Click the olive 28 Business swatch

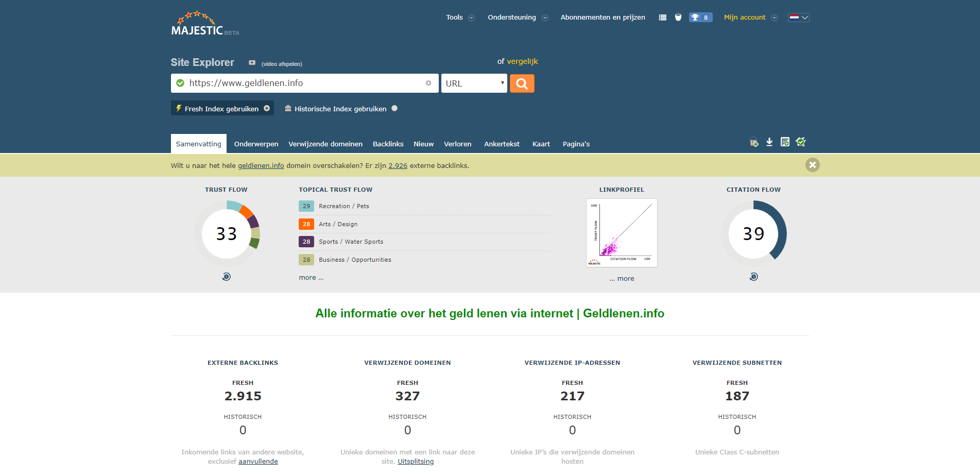click(306, 260)
